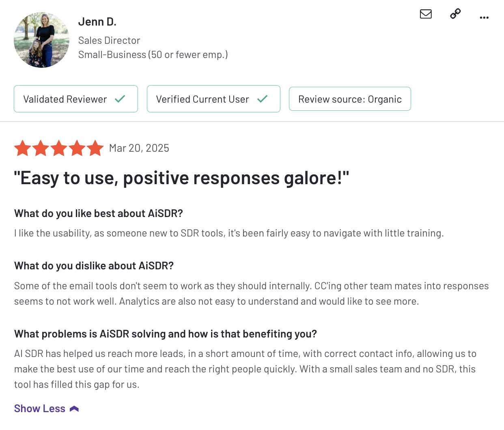Image resolution: width=504 pixels, height=430 pixels.
Task: Click the envelope message icon
Action: pyautogui.click(x=426, y=14)
